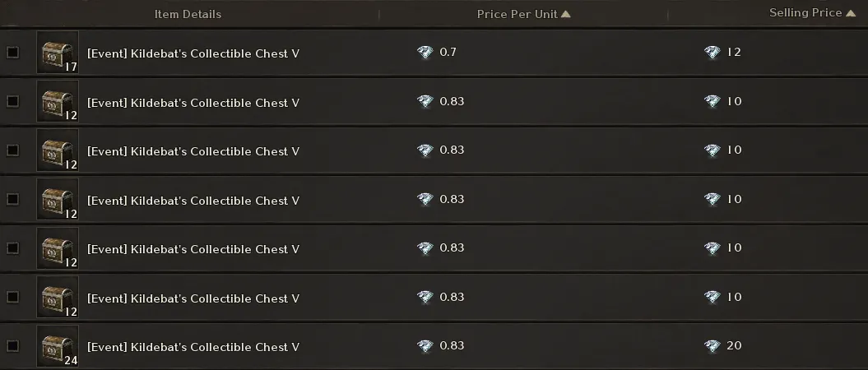
Task: Click the selling price value of 20
Action: [735, 346]
